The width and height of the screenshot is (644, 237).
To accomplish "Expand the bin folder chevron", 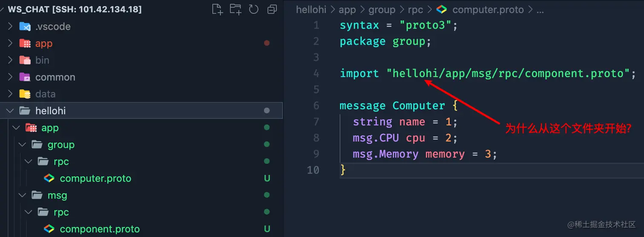I will [x=10, y=60].
